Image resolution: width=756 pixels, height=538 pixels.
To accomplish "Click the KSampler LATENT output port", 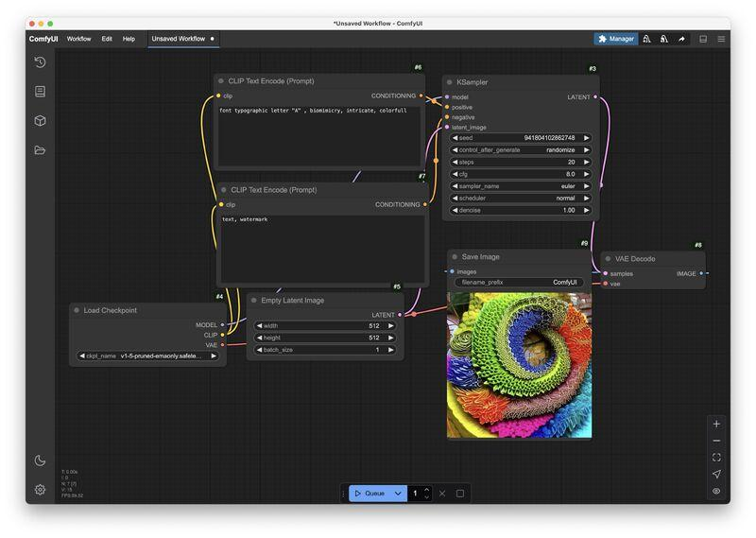I will pos(595,97).
